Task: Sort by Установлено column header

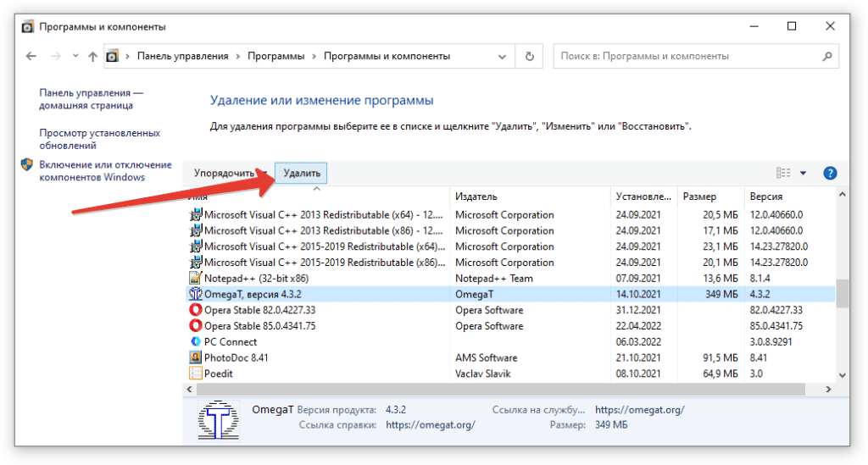Action: click(x=643, y=197)
